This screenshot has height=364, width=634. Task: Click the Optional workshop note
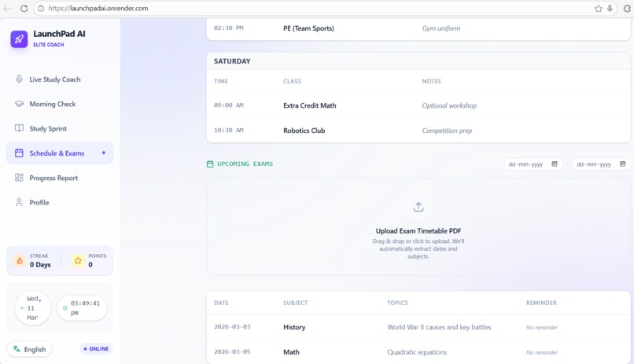point(449,105)
